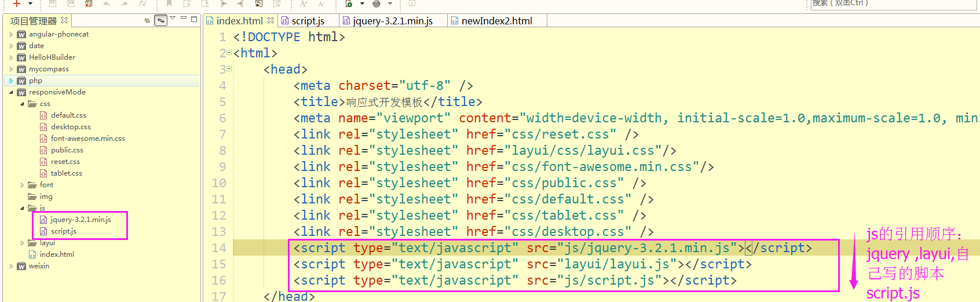Expand the layui folder

[x=22, y=243]
